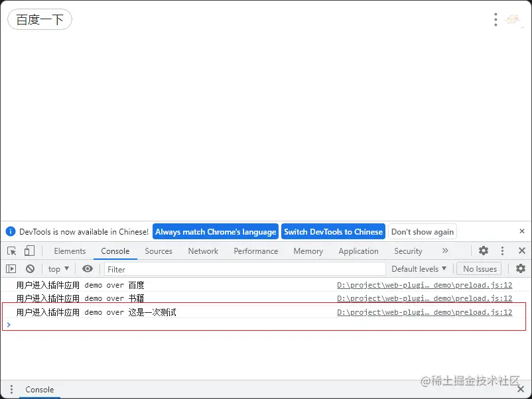
Task: Click the info icon in the DevTools language banner
Action: click(11, 231)
